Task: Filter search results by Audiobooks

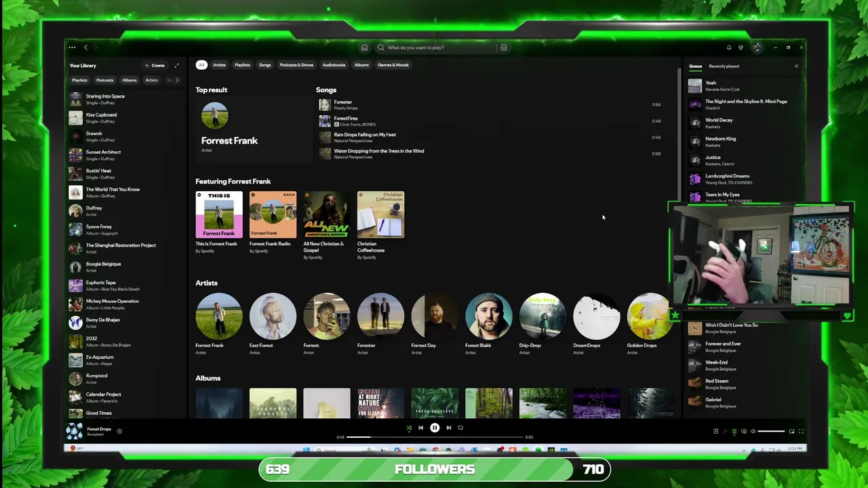Action: pos(334,65)
